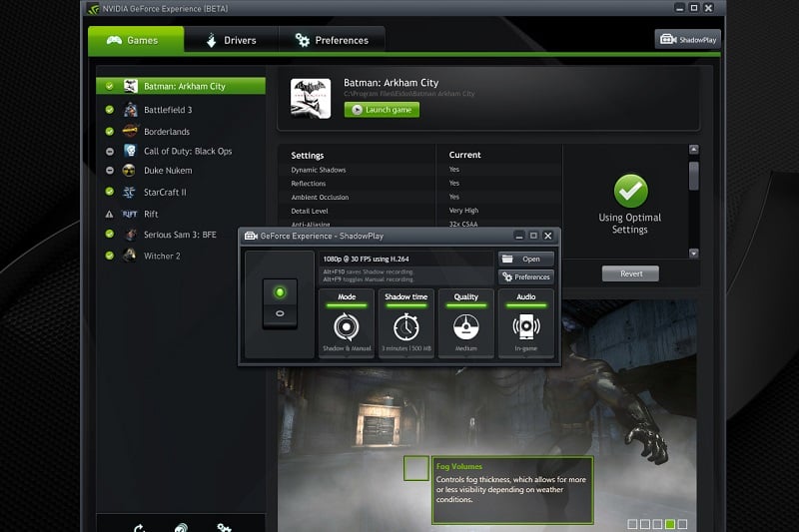Screen dimensions: 799x532
Task: Click the Using Optimal Settings label
Action: [630, 224]
